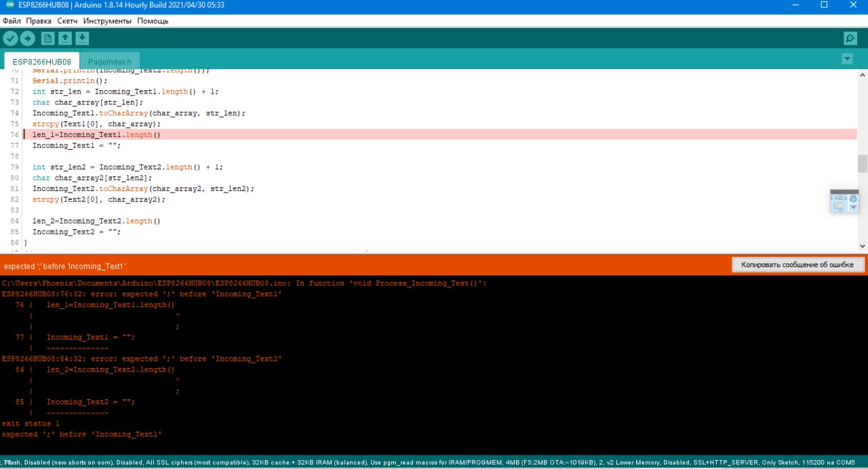Image resolution: width=868 pixels, height=469 pixels.
Task: Click line 'strcpy(Text2[0], char_array2);'
Action: tap(99, 199)
